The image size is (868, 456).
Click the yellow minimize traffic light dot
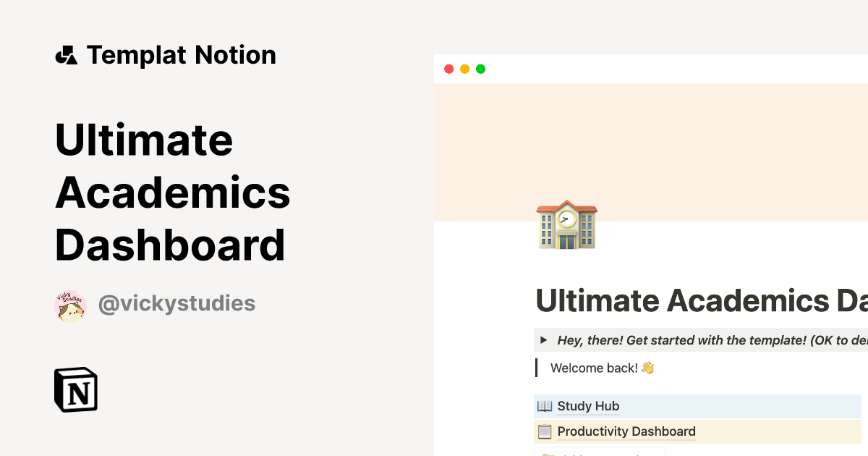464,68
